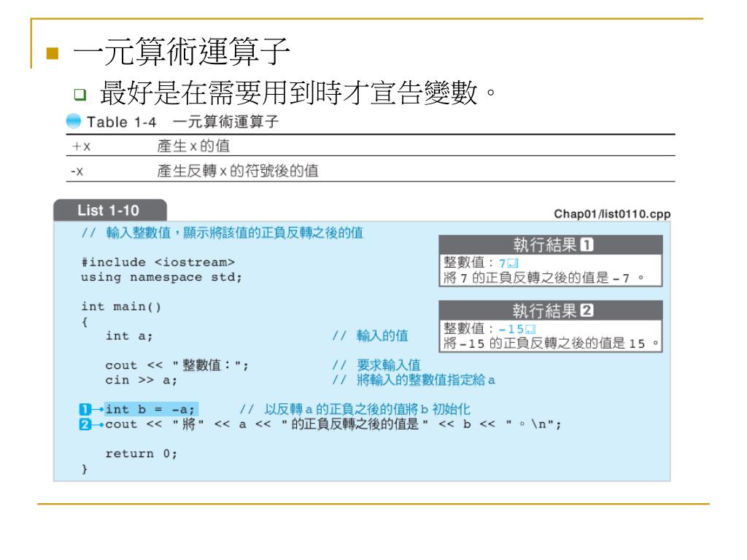
Task: Click the Enter key symbol after input 7
Action: click(513, 262)
